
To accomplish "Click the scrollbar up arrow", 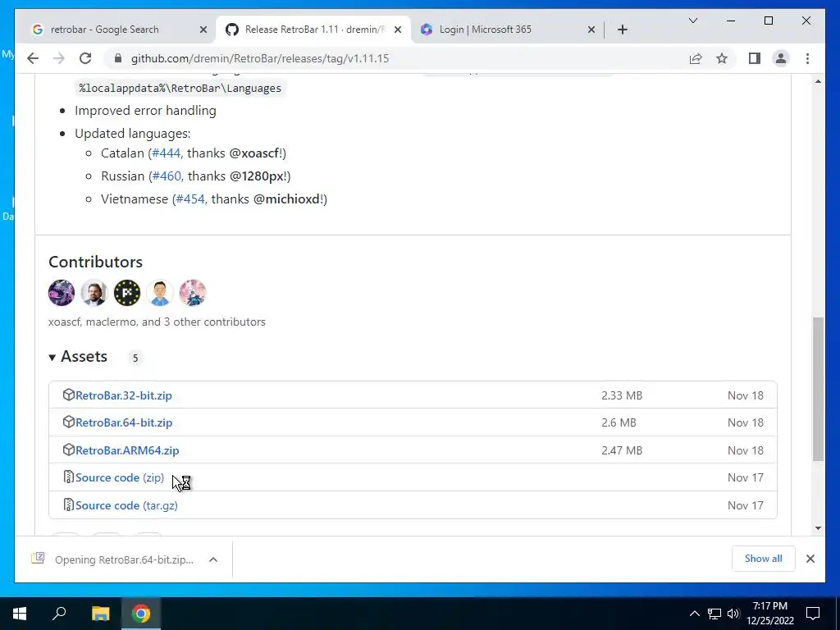I will tap(818, 81).
